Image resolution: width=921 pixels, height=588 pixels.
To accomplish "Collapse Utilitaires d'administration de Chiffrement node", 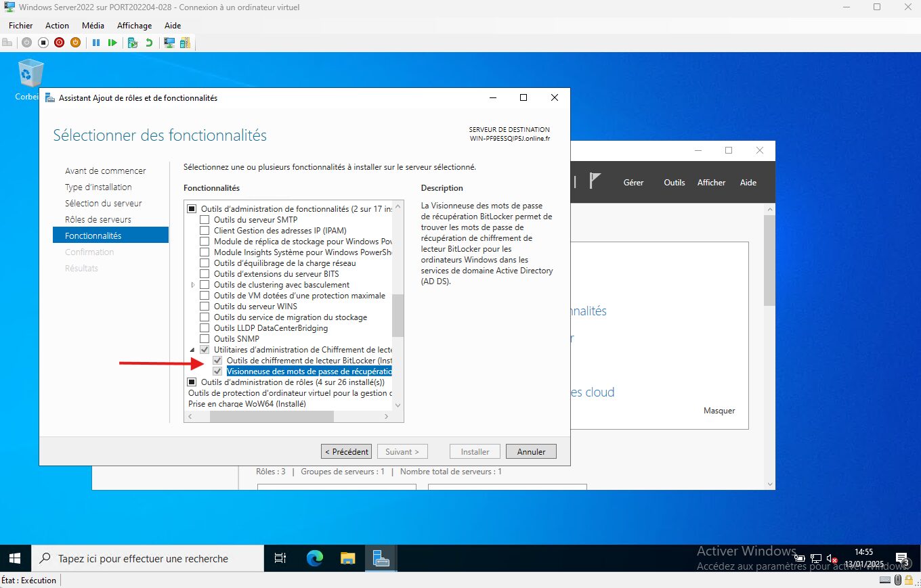I will tap(193, 350).
